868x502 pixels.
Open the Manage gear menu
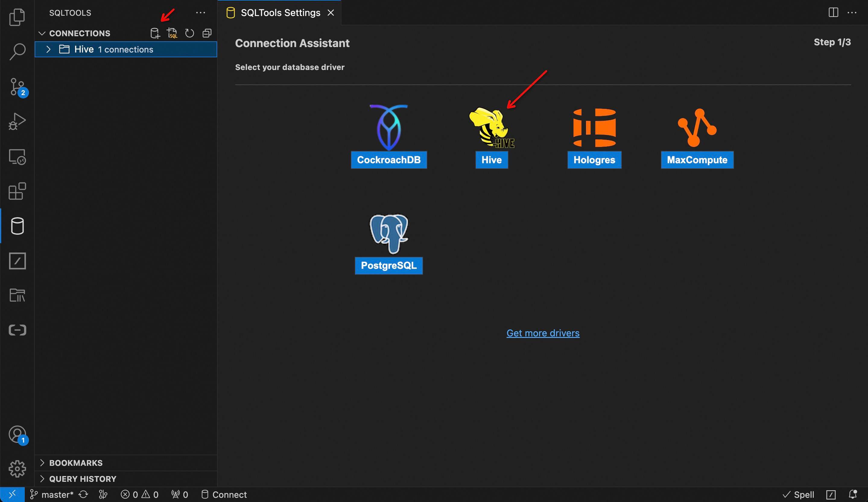(x=17, y=469)
